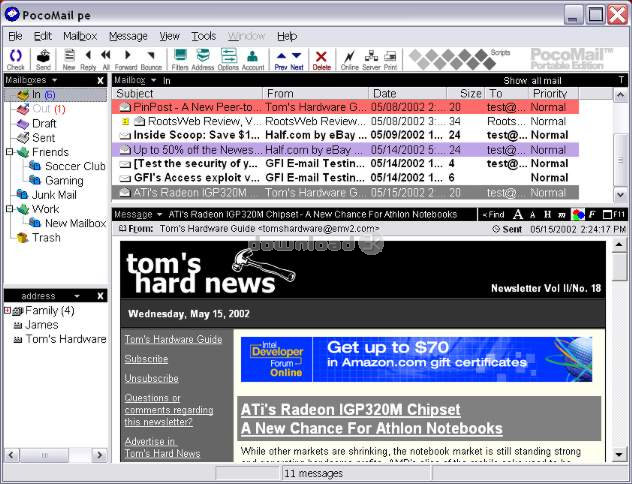The width and height of the screenshot is (632, 484).
Task: Click the Tom's Hardware Guide sidebar link
Action: pos(173,339)
